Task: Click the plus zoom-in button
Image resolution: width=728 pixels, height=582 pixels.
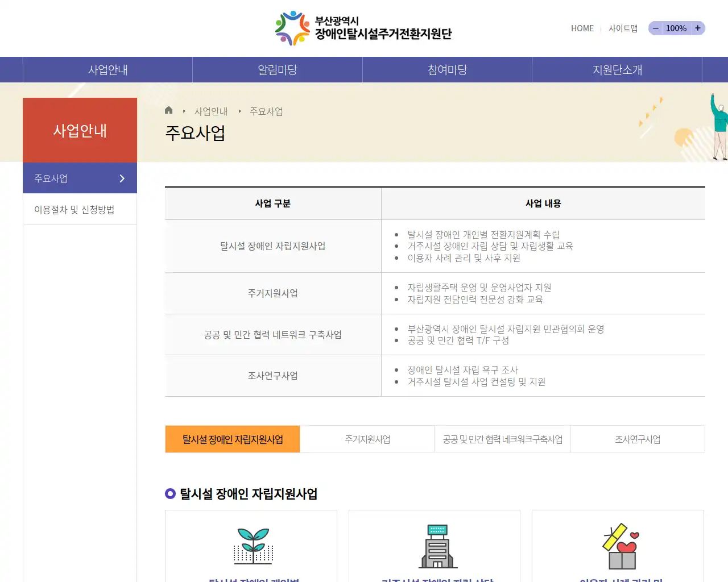Action: (698, 28)
